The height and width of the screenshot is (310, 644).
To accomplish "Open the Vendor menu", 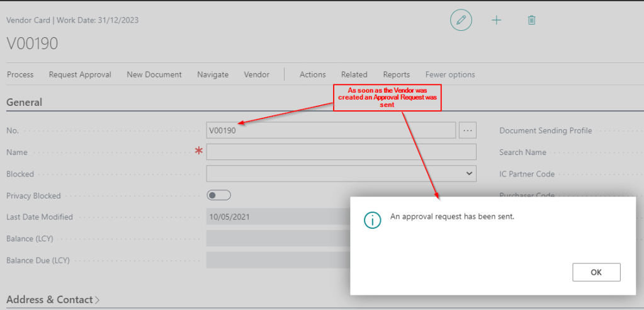I will tap(257, 74).
